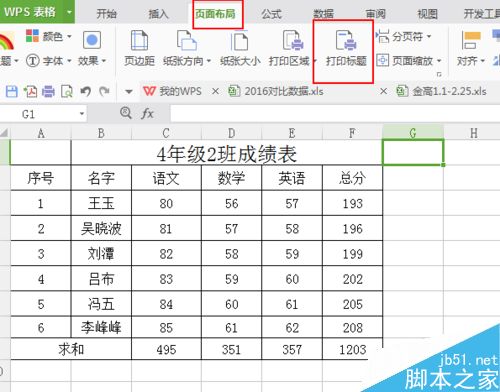500x392 pixels.
Task: Expand the 效果 dropdown arrow
Action: (104, 61)
